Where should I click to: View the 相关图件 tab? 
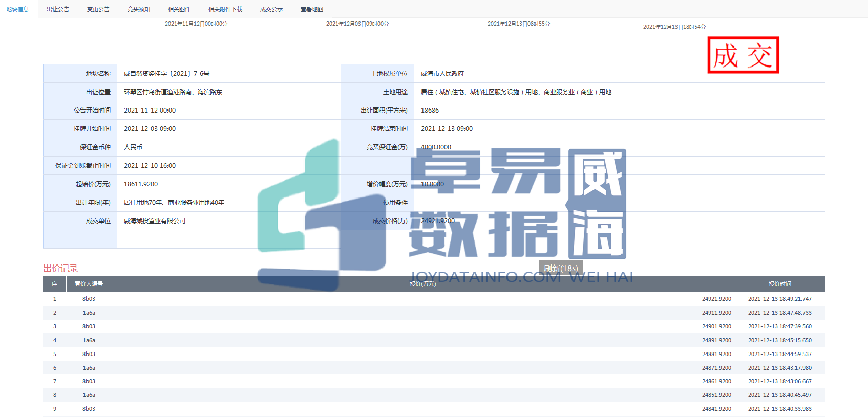click(x=179, y=9)
